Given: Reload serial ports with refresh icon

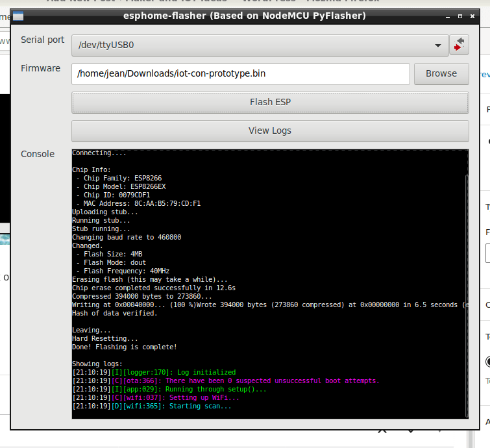Looking at the screenshot, I should (x=459, y=45).
